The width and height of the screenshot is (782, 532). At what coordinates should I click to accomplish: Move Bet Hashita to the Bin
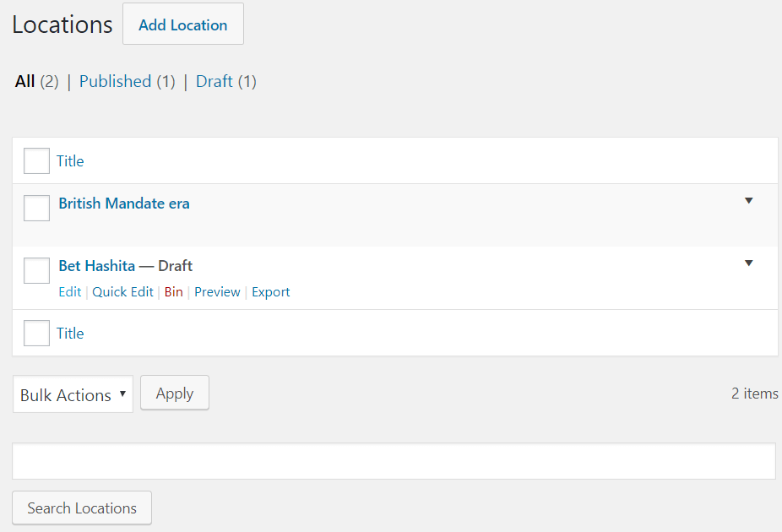pos(173,292)
